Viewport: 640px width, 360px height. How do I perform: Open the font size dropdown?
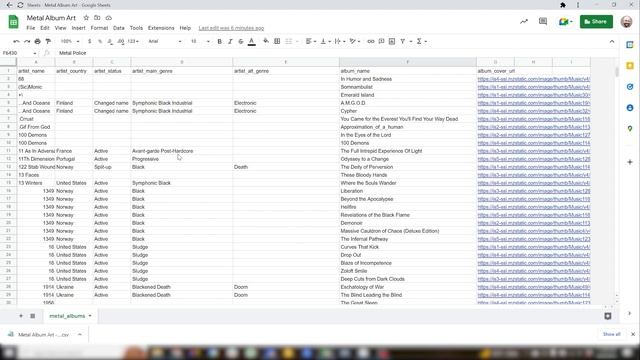(200, 41)
